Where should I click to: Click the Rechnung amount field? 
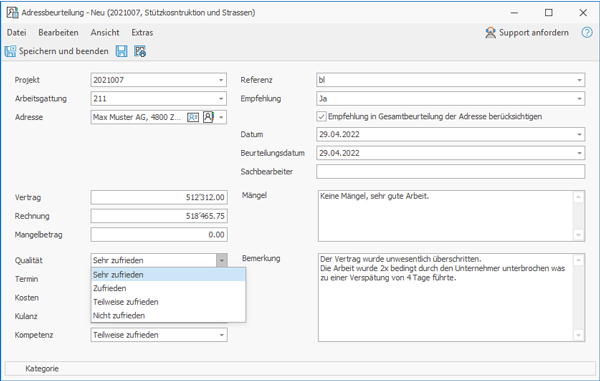(159, 216)
